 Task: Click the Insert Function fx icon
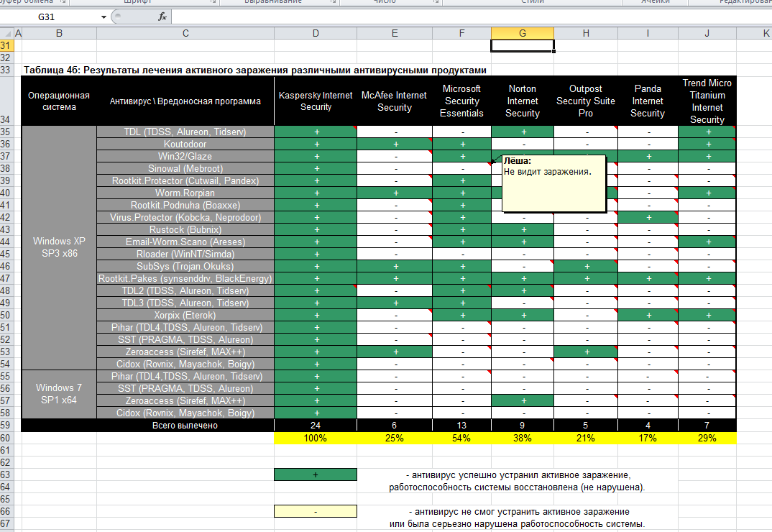[162, 17]
